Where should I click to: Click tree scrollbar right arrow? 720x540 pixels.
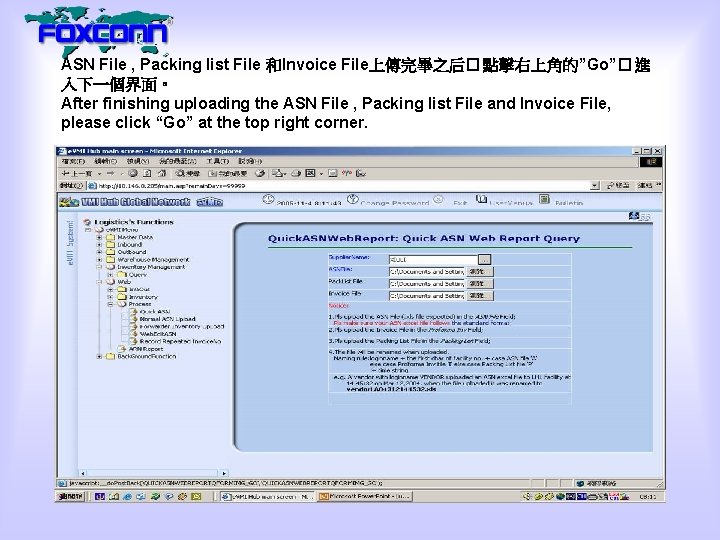tap(224, 473)
